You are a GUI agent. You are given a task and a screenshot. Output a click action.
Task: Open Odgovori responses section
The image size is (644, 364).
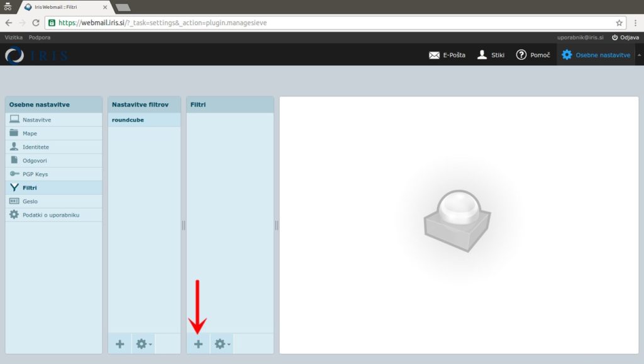(35, 161)
